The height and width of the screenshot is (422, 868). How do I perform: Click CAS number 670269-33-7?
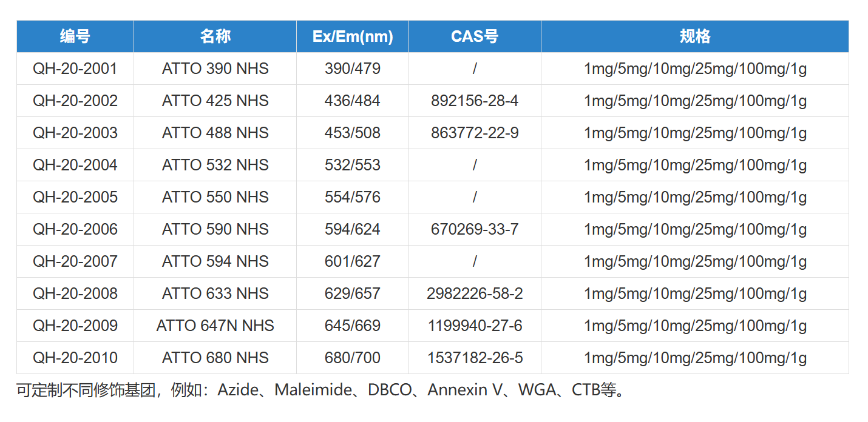click(x=475, y=229)
